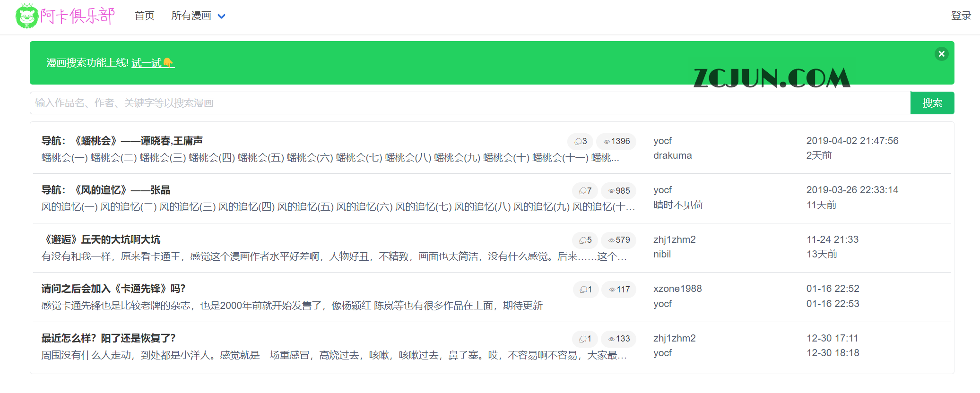Open thread 最近怎么样?阳了还是恢复了?

(108, 338)
